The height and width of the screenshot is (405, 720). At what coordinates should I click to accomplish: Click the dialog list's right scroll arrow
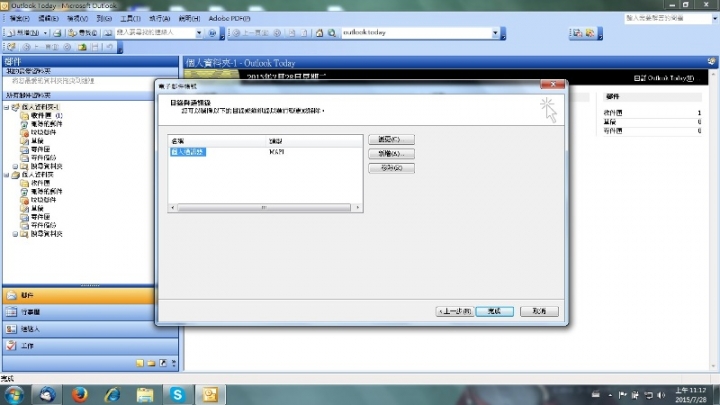click(358, 208)
